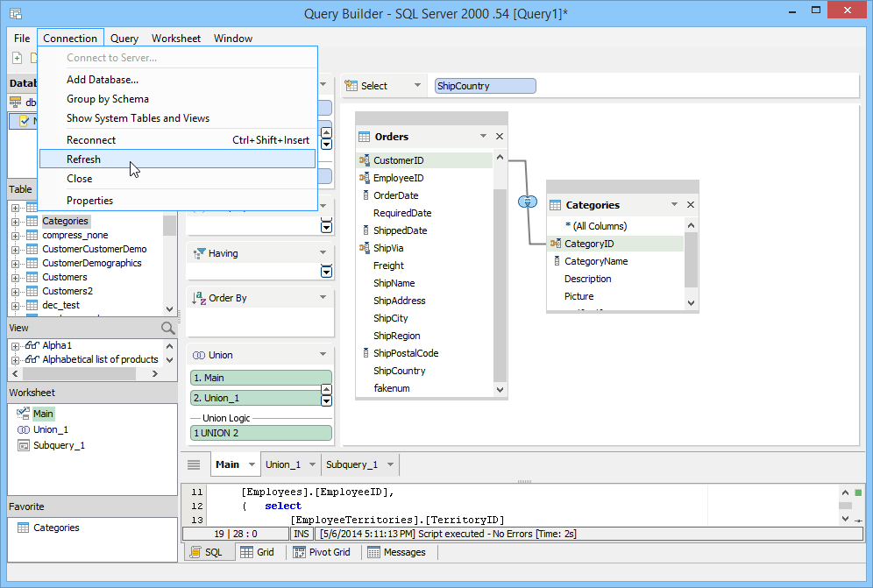Click the Union overlapping circles icon

(x=199, y=355)
